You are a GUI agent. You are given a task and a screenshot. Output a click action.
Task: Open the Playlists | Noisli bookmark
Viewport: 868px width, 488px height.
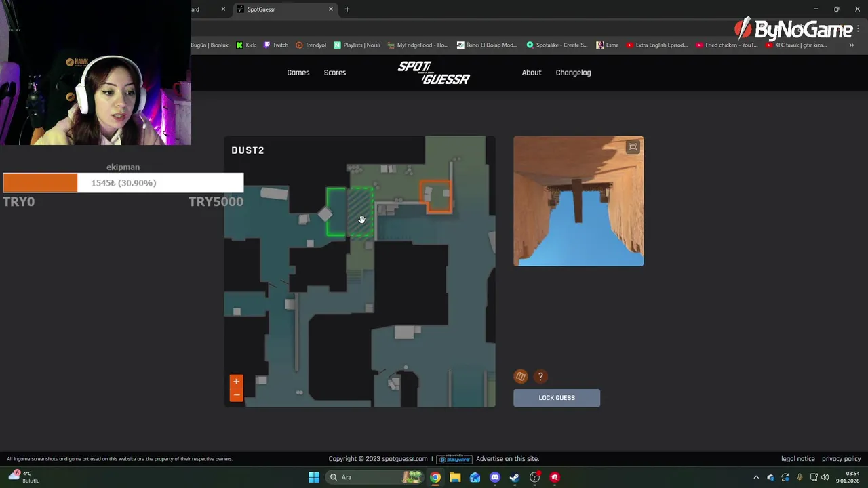click(357, 45)
